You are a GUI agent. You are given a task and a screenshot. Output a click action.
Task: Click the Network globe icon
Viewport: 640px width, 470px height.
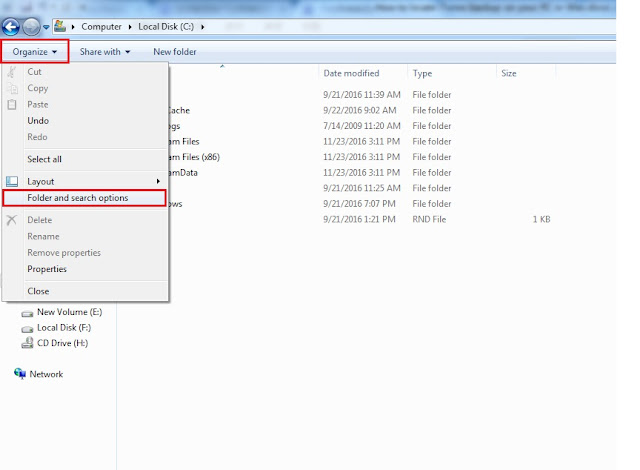click(x=20, y=373)
